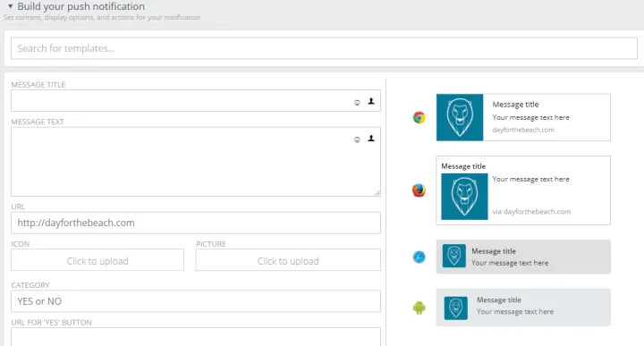Image resolution: width=644 pixels, height=346 pixels.
Task: Click the ICON Click to upload button
Action: click(97, 260)
